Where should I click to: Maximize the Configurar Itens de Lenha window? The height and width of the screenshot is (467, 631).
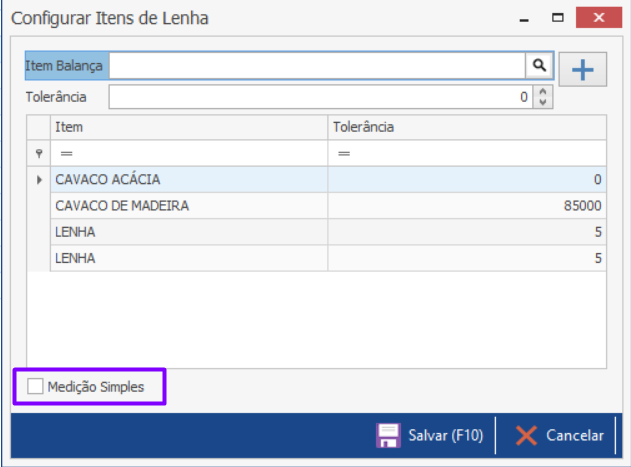click(x=558, y=18)
